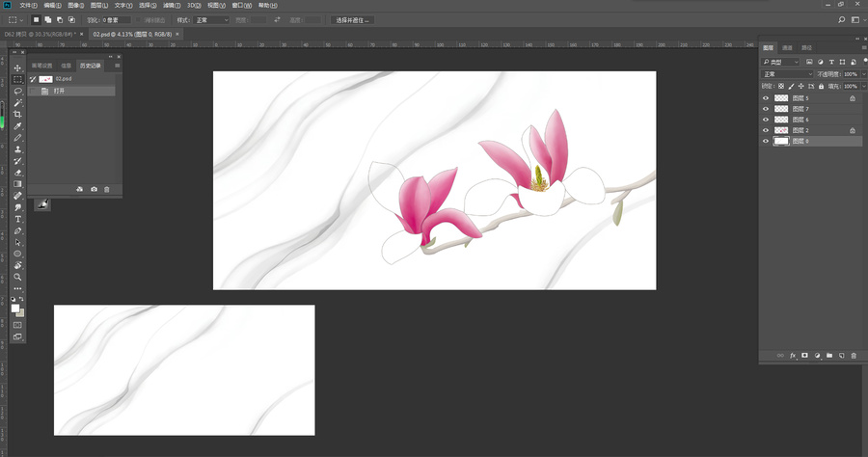Toggle adjustment layer filter icon
Screen dimensions: 868x457
(x=821, y=62)
